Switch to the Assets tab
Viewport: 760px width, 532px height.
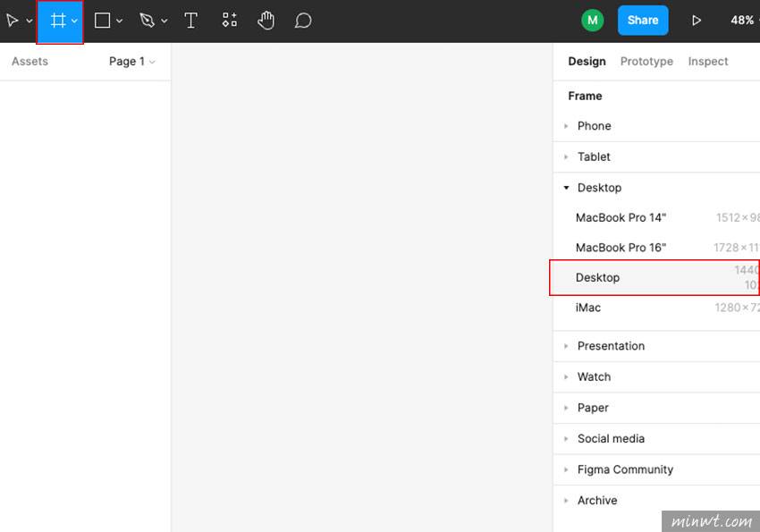(x=30, y=62)
